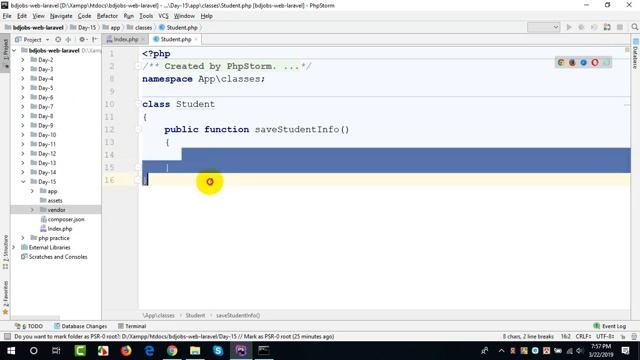Click the collapse all icon in Project panel
640x360 pixels.
[x=68, y=40]
